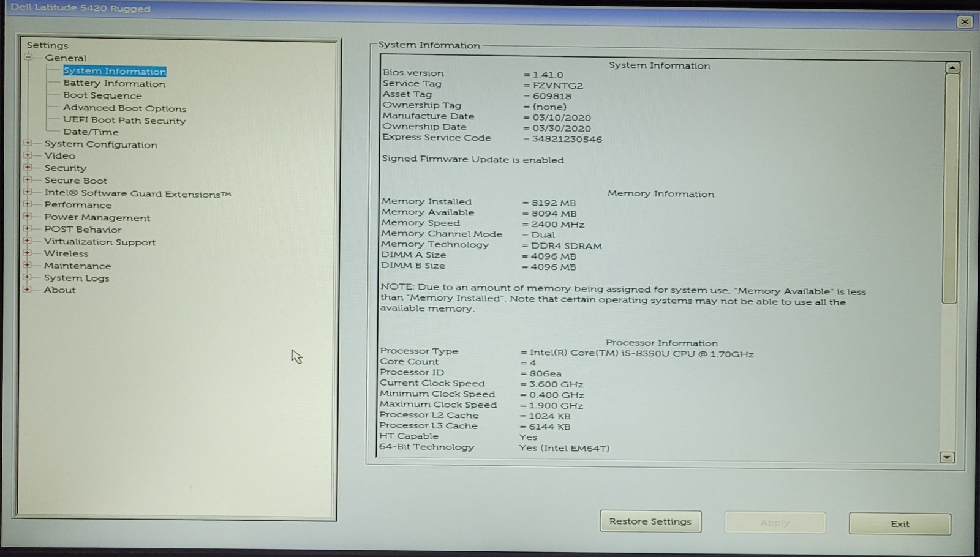Select the General category label
Screen dimensions: 980x557
click(66, 58)
